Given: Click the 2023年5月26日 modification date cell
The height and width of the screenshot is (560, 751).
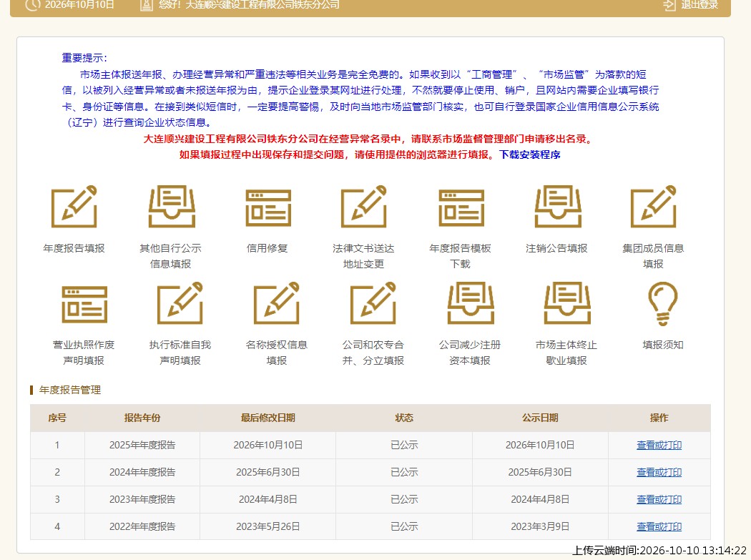Looking at the screenshot, I should [x=267, y=527].
